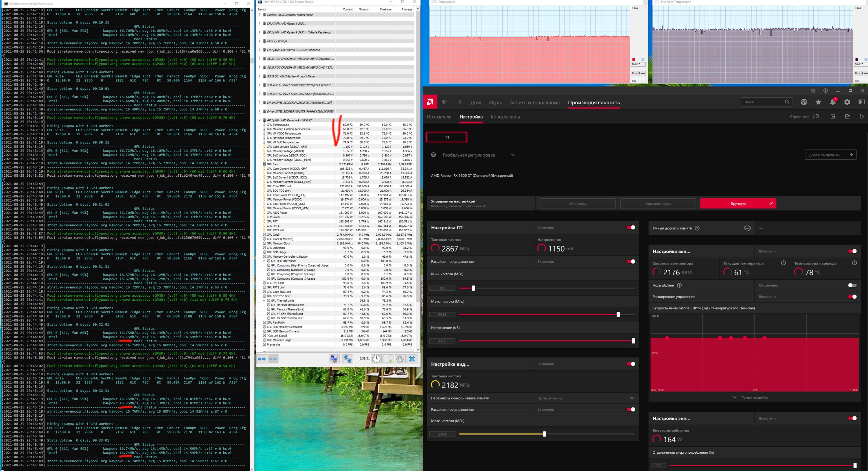Screen dimensions: 868x471
Task: Enable the Ноль об/мин toggle
Action: [x=852, y=285]
